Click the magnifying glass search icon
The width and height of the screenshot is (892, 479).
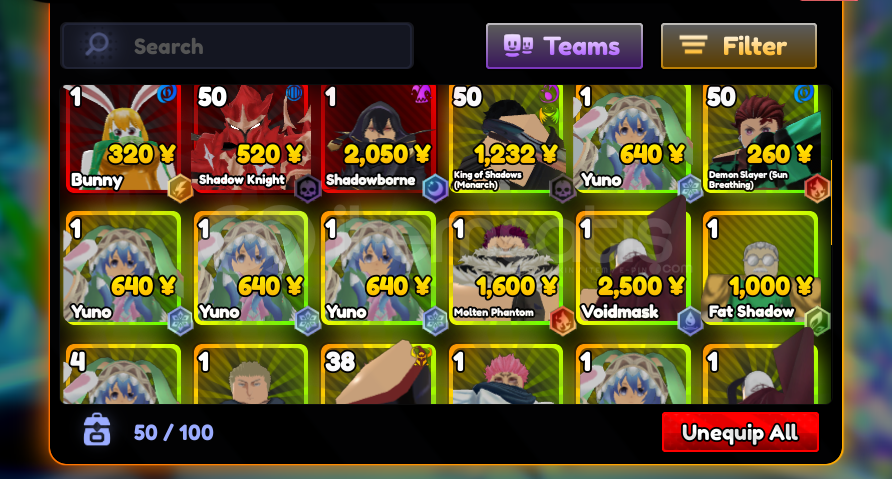(97, 44)
